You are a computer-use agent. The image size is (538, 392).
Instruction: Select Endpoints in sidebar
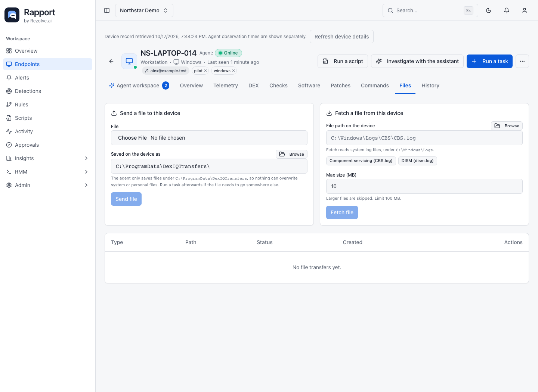click(47, 64)
